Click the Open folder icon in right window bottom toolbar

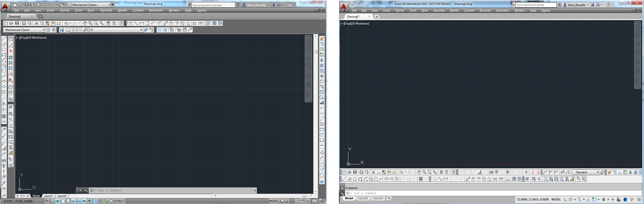[349, 172]
